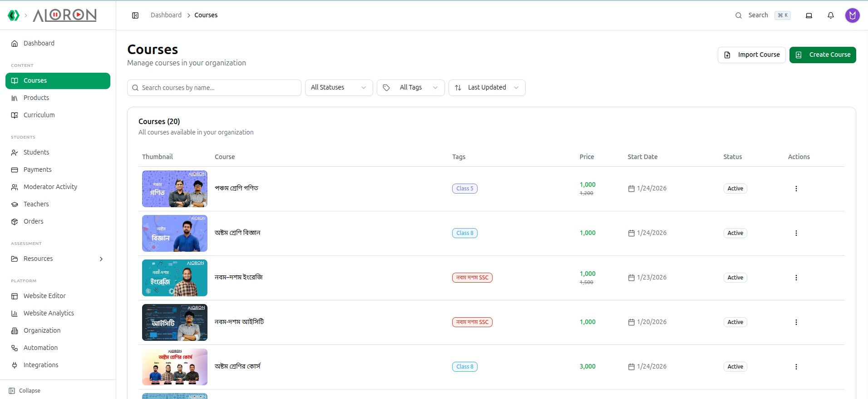
Task: Click Active status of পঞ্চম শ্রেণি গণিত
Action: (x=735, y=189)
